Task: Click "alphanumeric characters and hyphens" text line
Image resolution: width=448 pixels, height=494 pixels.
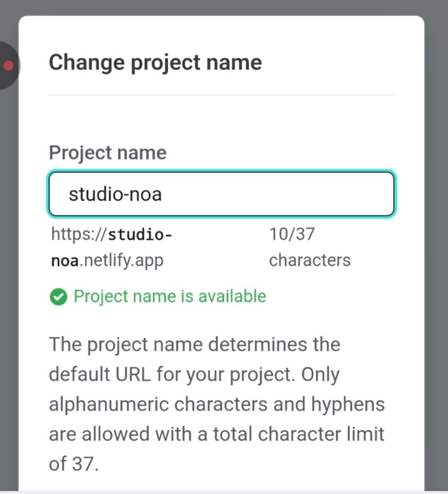Action: tap(217, 404)
